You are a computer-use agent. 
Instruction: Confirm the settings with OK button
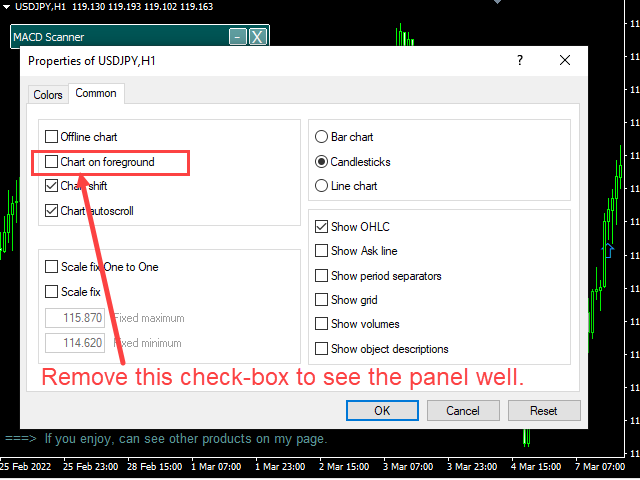pyautogui.click(x=382, y=410)
